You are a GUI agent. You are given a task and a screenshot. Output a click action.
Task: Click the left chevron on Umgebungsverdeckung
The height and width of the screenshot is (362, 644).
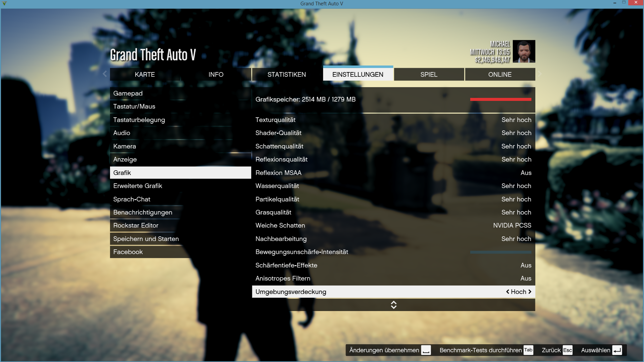[507, 292]
